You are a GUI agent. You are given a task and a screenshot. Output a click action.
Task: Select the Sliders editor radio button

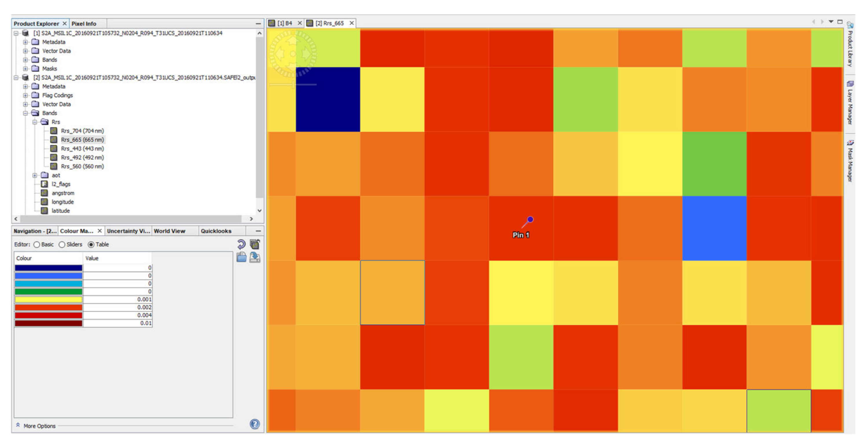click(62, 245)
